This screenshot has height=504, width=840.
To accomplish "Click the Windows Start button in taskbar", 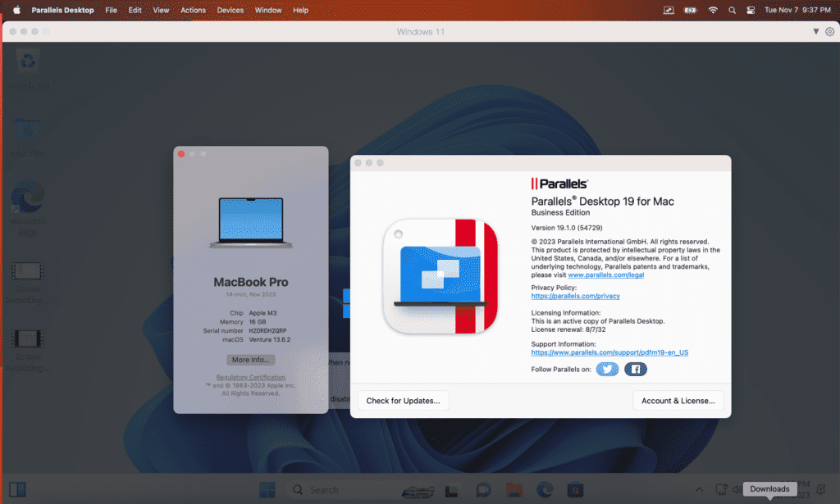I will [x=267, y=490].
